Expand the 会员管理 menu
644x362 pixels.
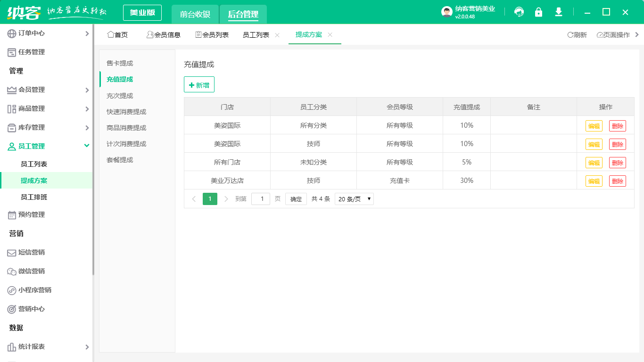click(x=87, y=90)
